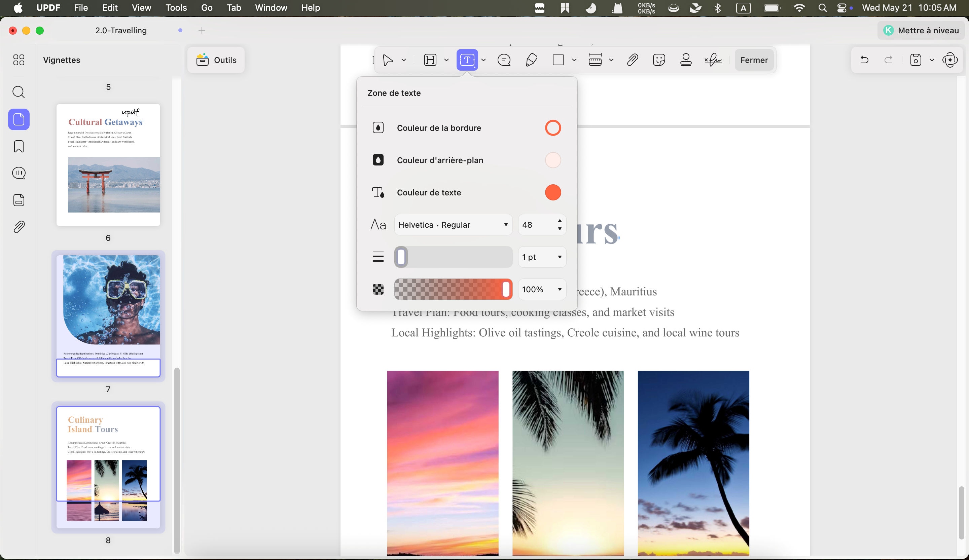The image size is (969, 560).
Task: Choose the pencil drawing tool
Action: click(x=531, y=60)
